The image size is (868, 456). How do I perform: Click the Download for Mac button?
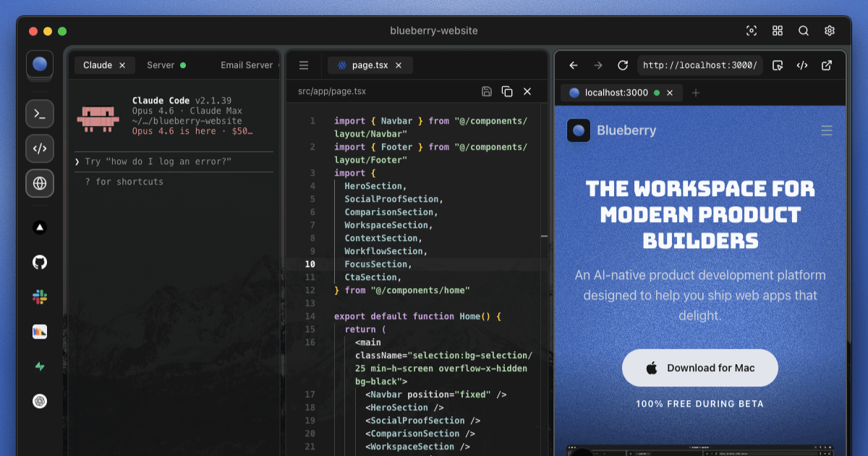(699, 368)
